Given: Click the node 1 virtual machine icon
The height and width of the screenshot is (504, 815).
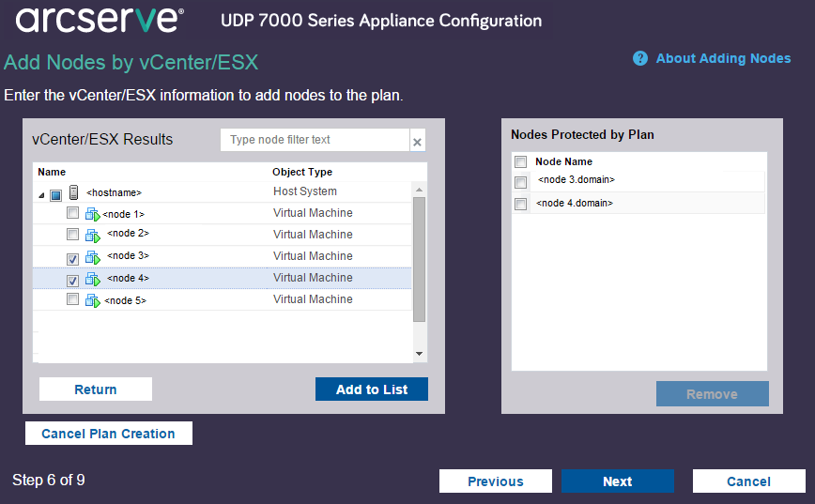Looking at the screenshot, I should pyautogui.click(x=93, y=214).
